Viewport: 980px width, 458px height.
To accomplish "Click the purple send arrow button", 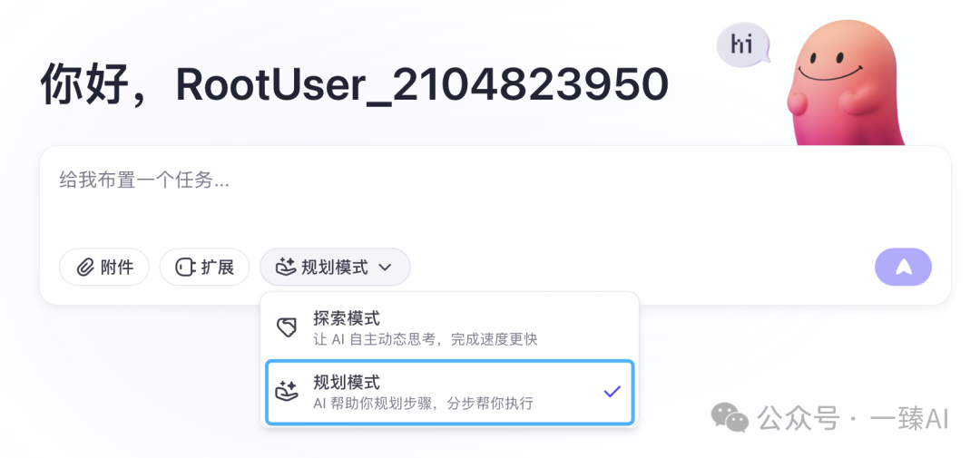I will click(903, 268).
